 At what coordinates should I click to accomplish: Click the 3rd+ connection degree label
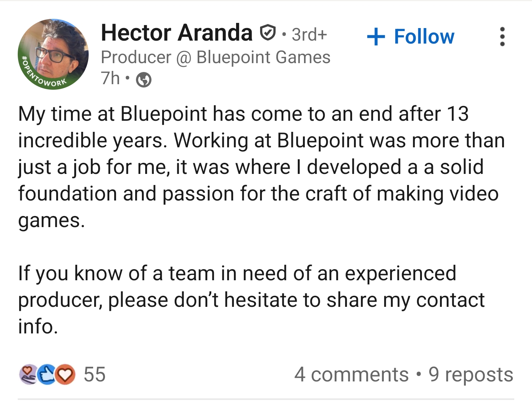[309, 35]
